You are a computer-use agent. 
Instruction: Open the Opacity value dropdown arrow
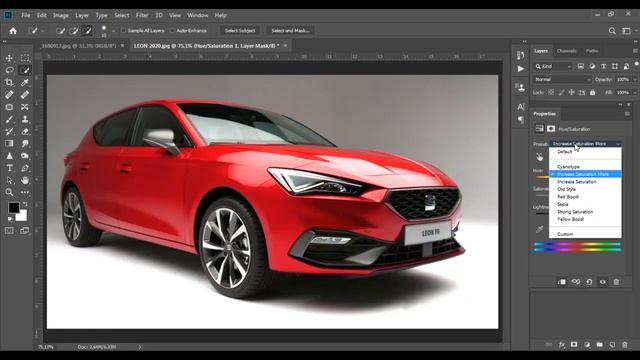coord(635,80)
